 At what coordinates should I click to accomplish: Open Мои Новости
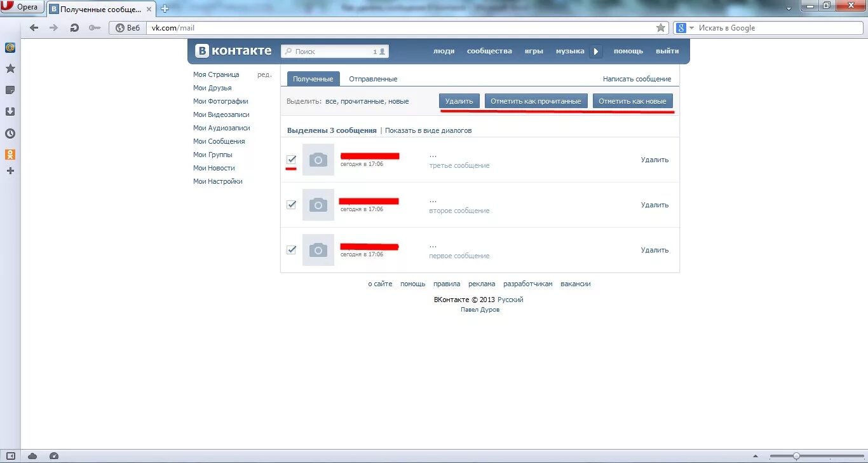pyautogui.click(x=214, y=168)
